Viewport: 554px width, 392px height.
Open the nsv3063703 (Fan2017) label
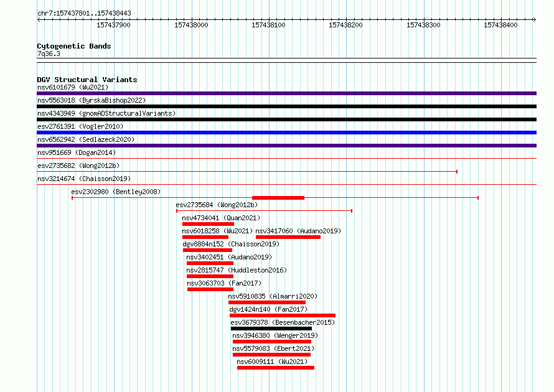pyautogui.click(x=224, y=283)
